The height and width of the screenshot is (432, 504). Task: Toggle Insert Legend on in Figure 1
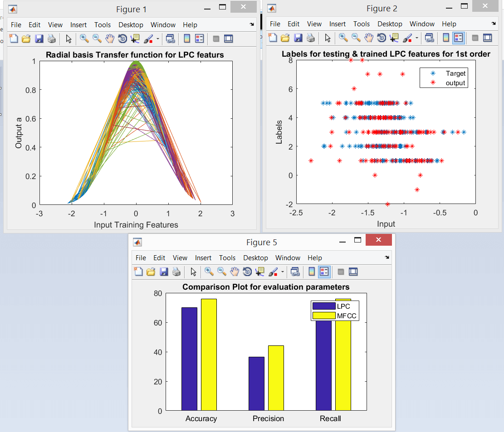(x=199, y=39)
